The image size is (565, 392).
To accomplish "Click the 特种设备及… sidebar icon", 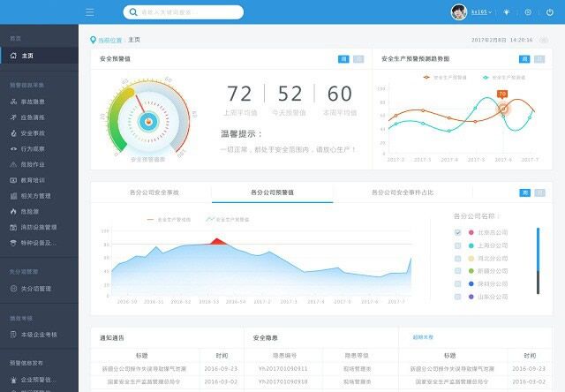I will click(x=14, y=243).
